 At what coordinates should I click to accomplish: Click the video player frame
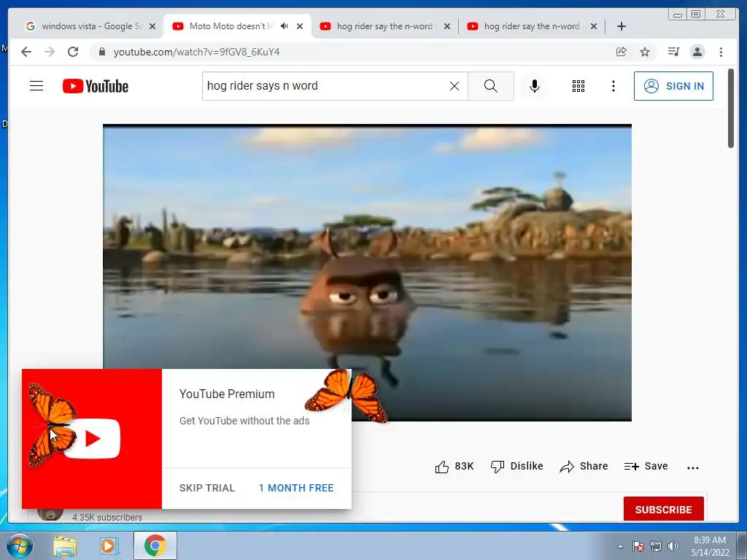pyautogui.click(x=368, y=273)
